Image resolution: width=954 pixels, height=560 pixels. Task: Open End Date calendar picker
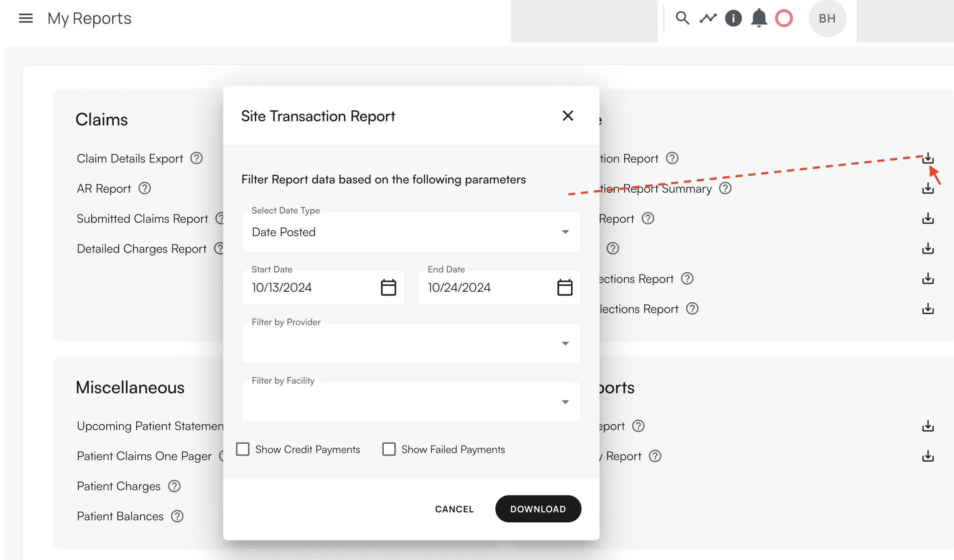(x=565, y=288)
